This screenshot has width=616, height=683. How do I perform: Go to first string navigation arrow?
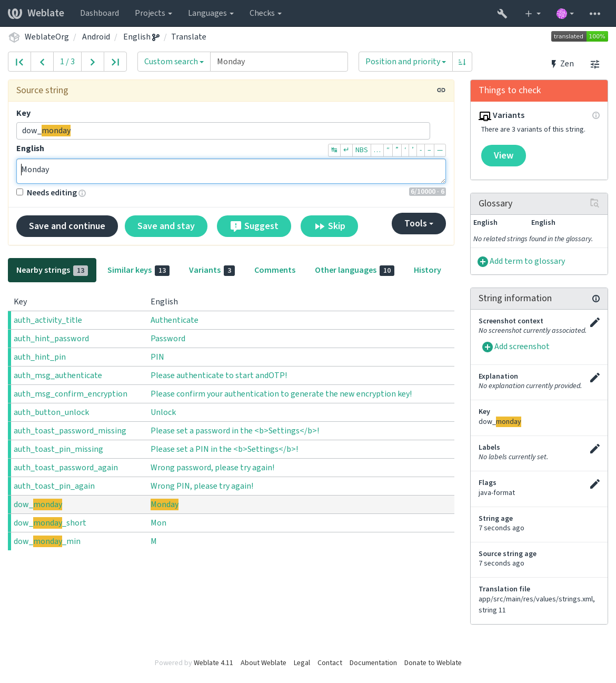[19, 62]
